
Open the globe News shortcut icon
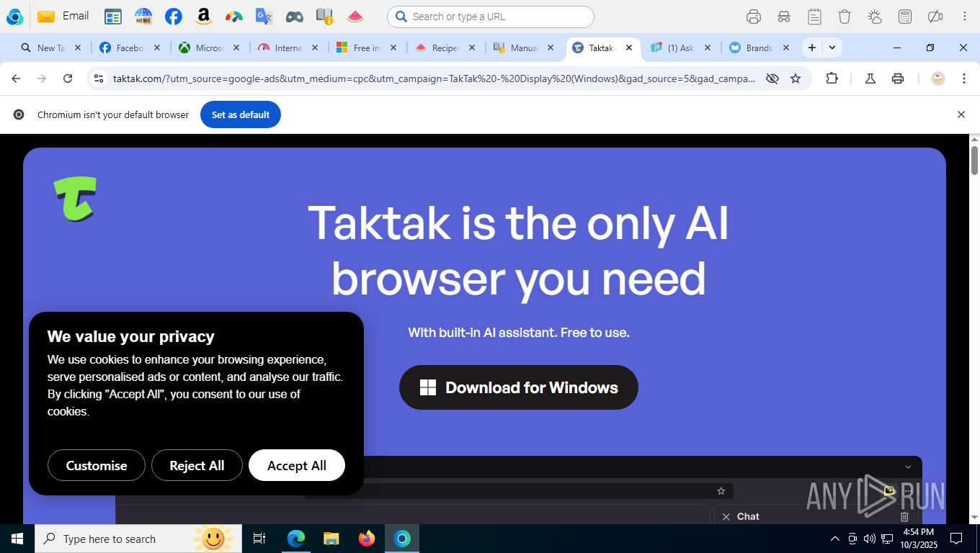143,17
